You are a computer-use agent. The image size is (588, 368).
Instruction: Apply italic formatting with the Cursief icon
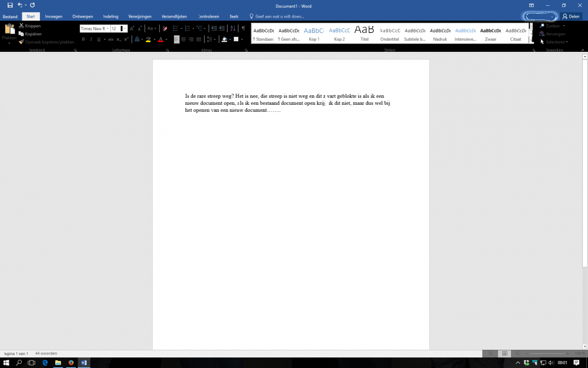pyautogui.click(x=91, y=39)
